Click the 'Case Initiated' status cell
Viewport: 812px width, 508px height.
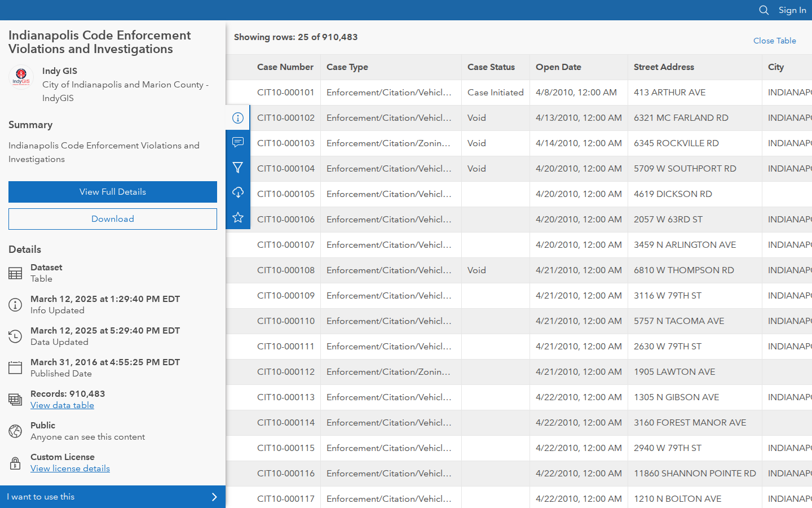496,93
